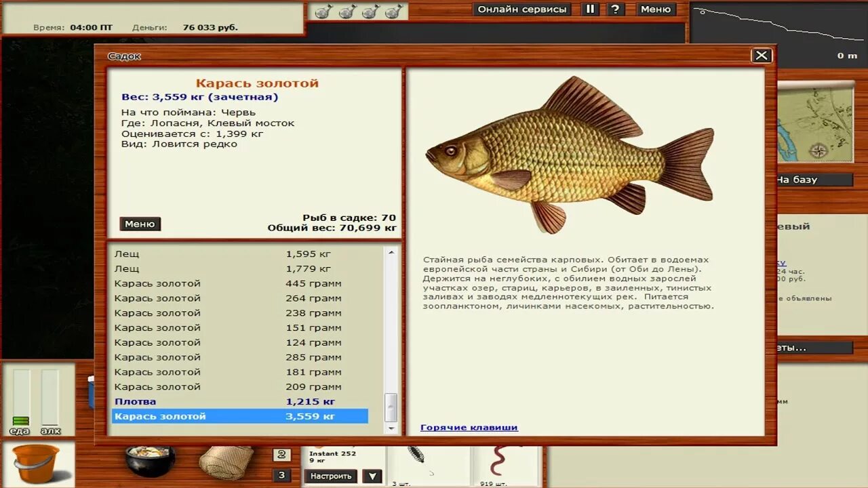Select Карась золотой 285 грамм row
The height and width of the screenshot is (488, 868).
pyautogui.click(x=240, y=357)
